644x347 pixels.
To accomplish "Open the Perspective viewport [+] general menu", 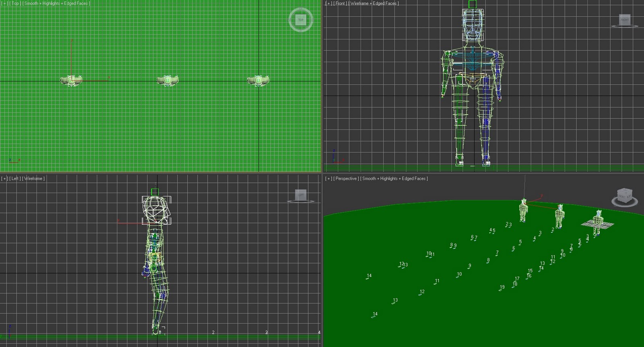I will (x=329, y=179).
